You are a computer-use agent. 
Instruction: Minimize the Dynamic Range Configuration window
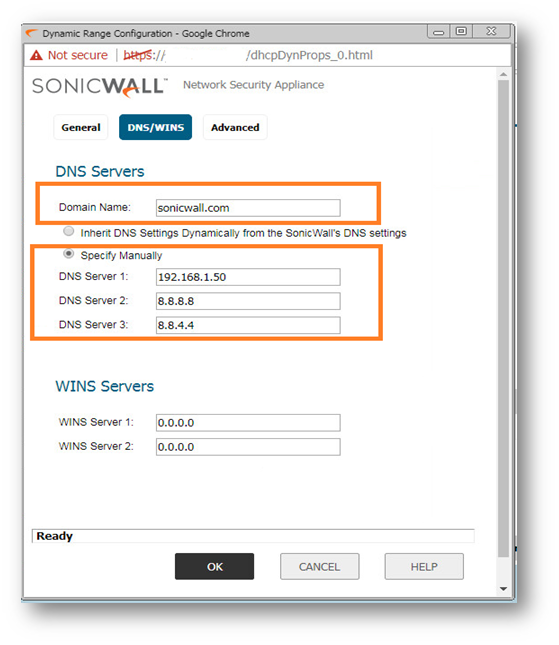[438, 32]
